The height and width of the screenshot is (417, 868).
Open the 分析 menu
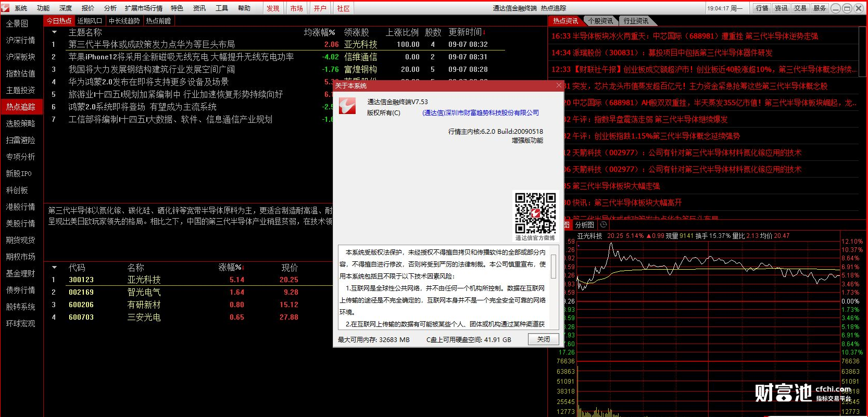tap(110, 8)
